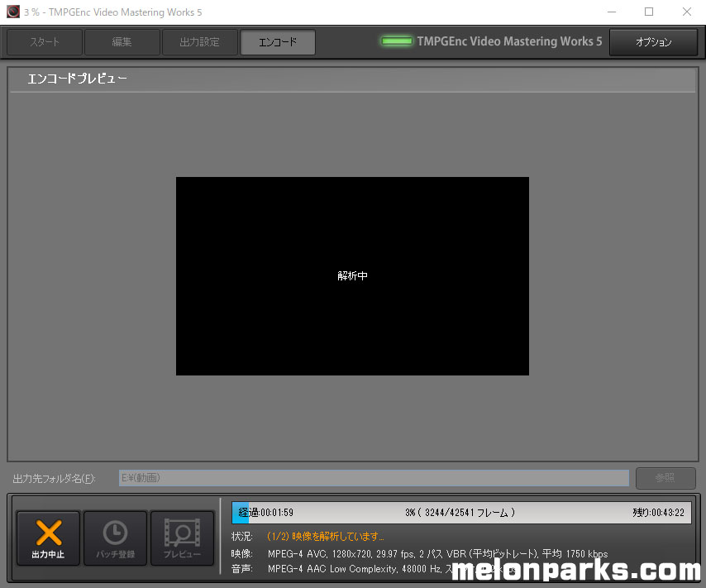The image size is (706, 588).
Task: Switch to the 編集 tab
Action: click(122, 42)
